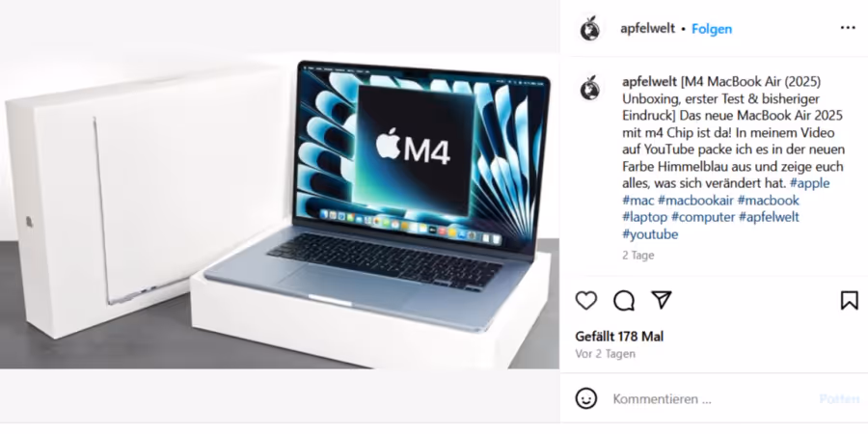View who liked via Gefällt 178 Mal
868x434 pixels.
click(x=619, y=337)
